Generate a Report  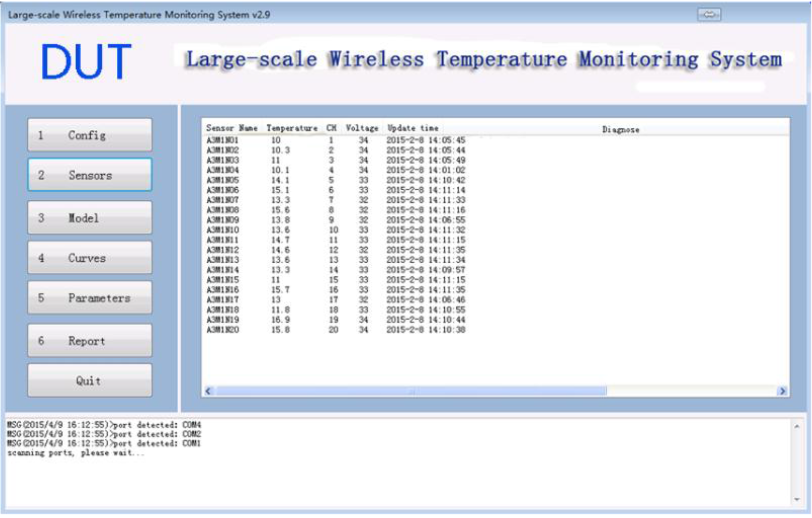point(89,341)
